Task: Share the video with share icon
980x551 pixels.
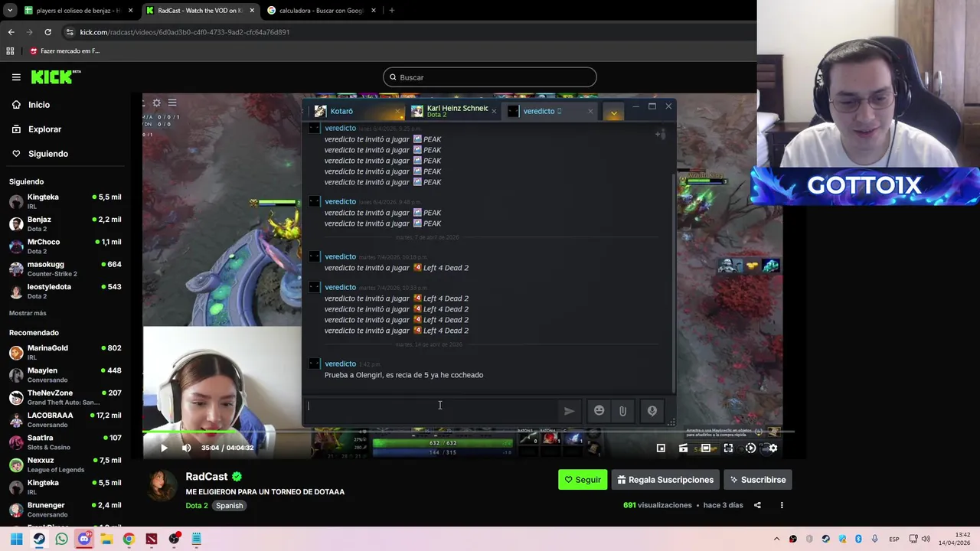Action: pos(757,505)
